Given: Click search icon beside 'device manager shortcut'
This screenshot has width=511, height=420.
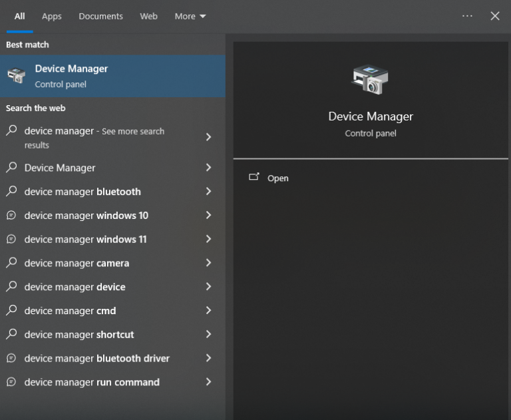Looking at the screenshot, I should pos(11,334).
